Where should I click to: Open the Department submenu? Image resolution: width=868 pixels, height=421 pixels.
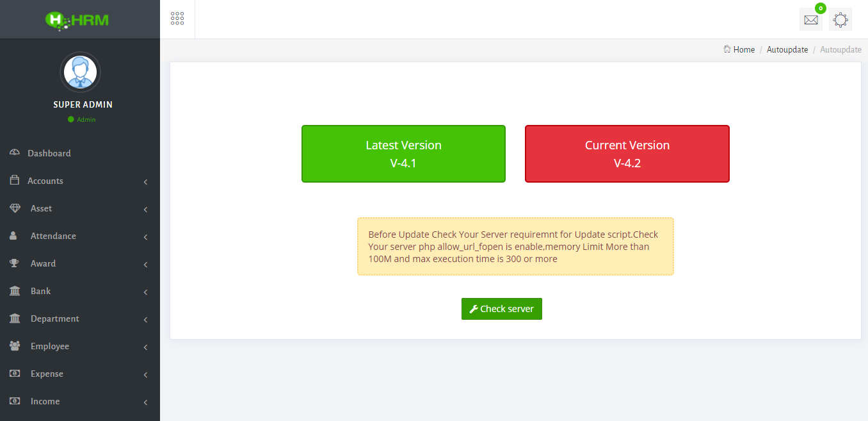click(x=146, y=318)
